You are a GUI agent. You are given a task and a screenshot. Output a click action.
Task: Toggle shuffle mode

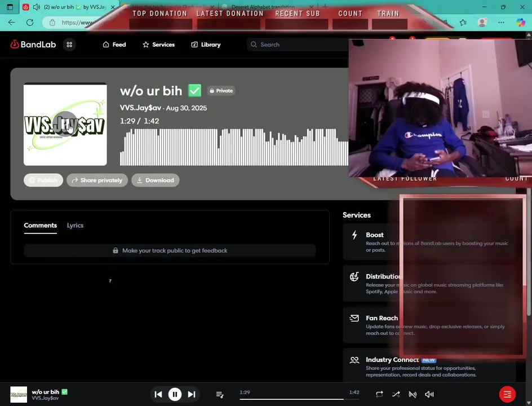tap(396, 394)
